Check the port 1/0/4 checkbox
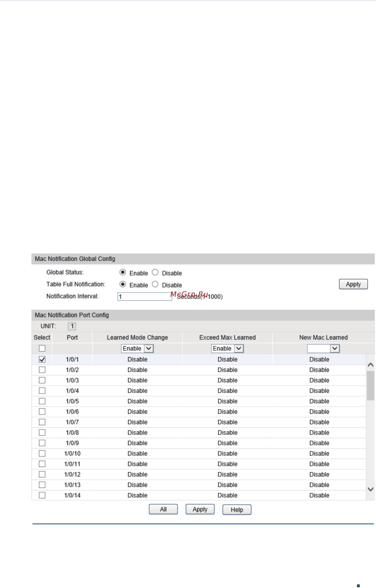The image size is (376, 588). click(x=42, y=391)
